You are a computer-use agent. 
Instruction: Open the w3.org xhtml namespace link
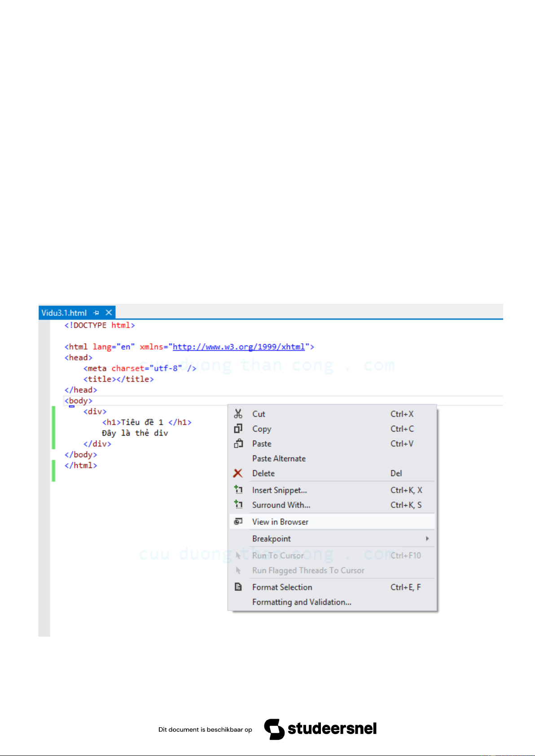[x=238, y=347]
